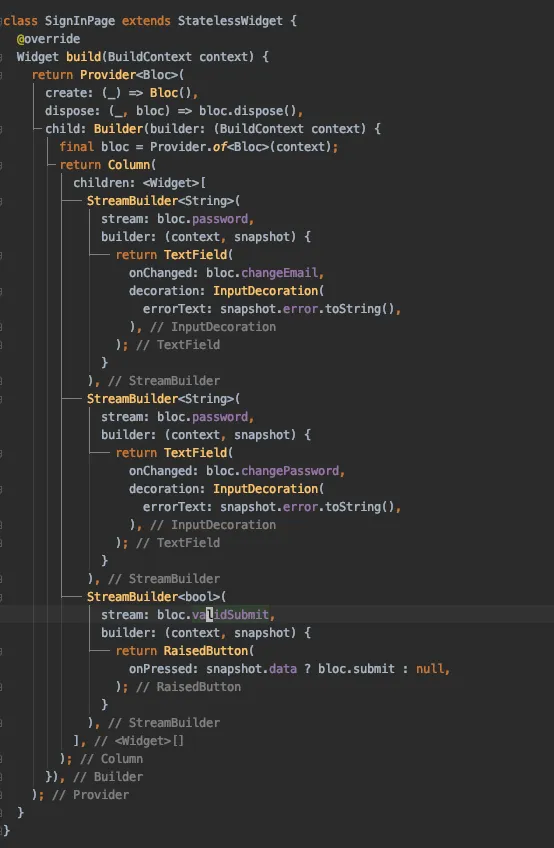Click snapshot.data in the onPressed line
The image size is (554, 848).
pos(252,668)
